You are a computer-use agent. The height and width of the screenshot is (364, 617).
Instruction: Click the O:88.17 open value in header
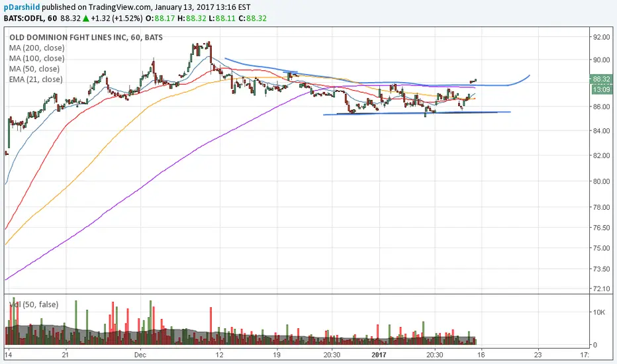click(x=160, y=19)
